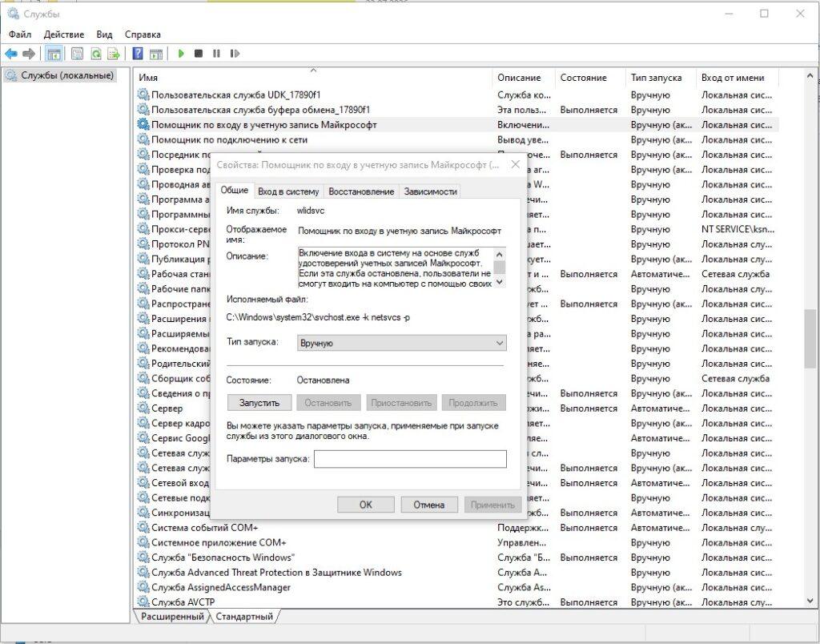Click gear icon of Система событий COM+
Screen dimensions: 820x644
tap(143, 527)
